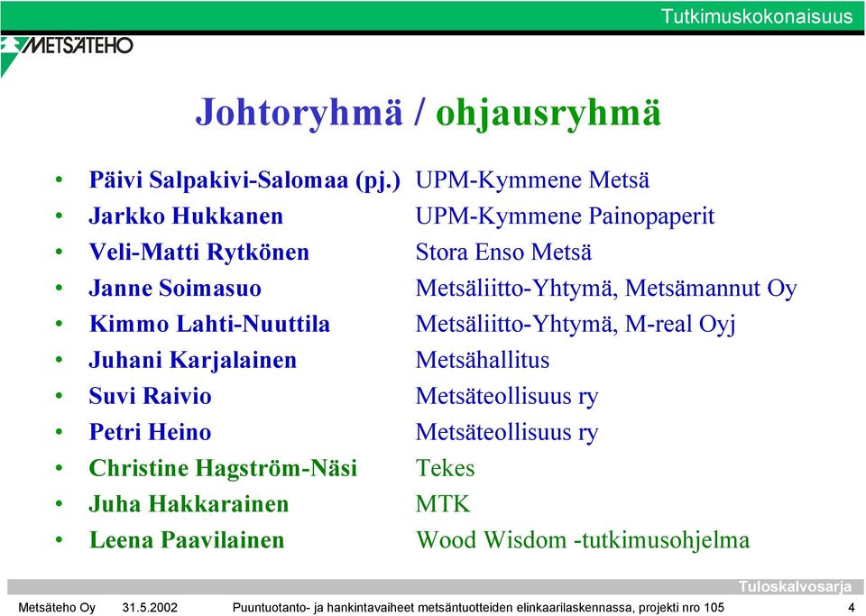866x616 pixels.
Task: Click the name Leena Paavilainen
Action: (187, 540)
